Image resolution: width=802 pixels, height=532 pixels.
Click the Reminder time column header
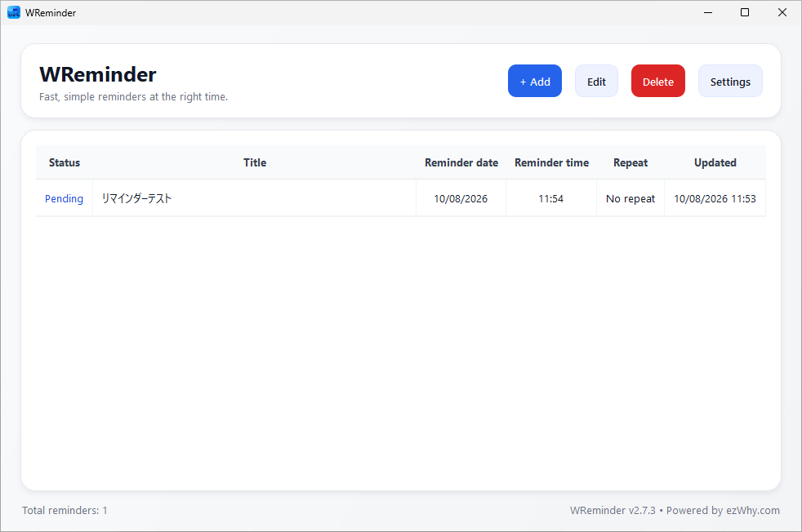[551, 162]
